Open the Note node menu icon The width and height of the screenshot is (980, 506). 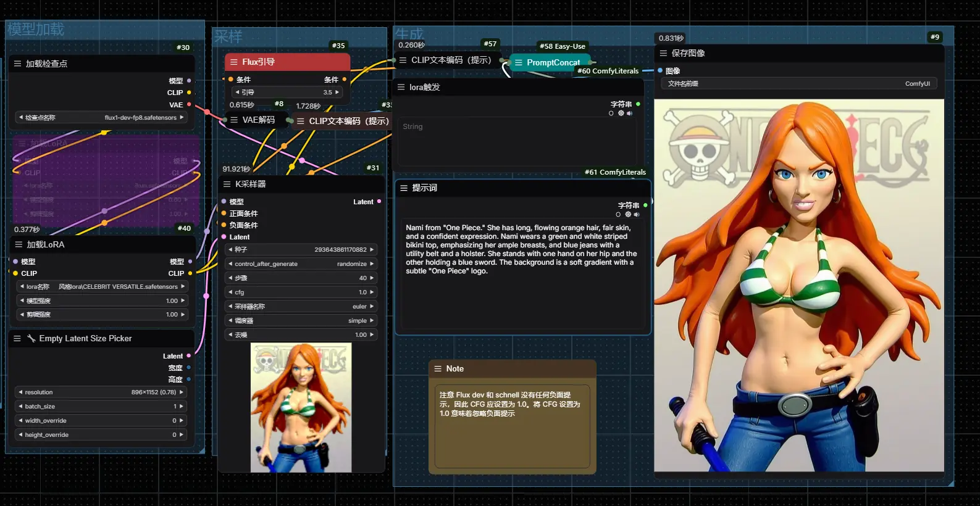(x=438, y=368)
